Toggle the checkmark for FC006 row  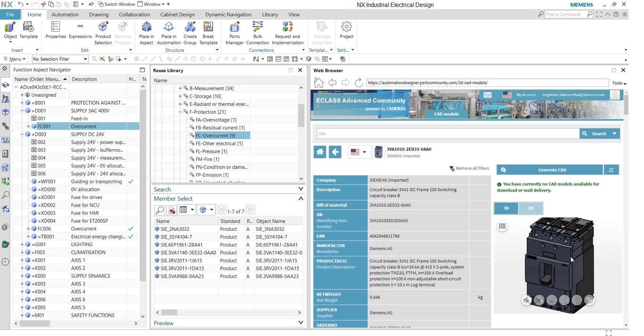131,229
